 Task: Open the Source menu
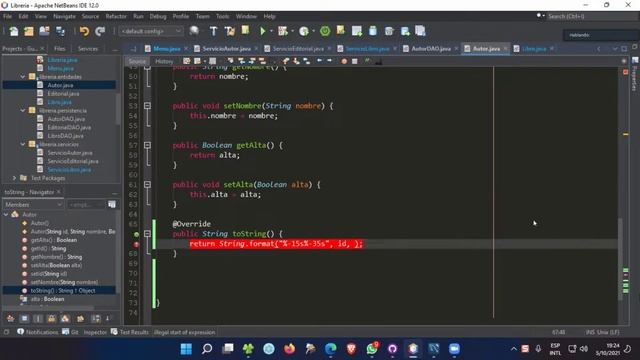[x=90, y=16]
